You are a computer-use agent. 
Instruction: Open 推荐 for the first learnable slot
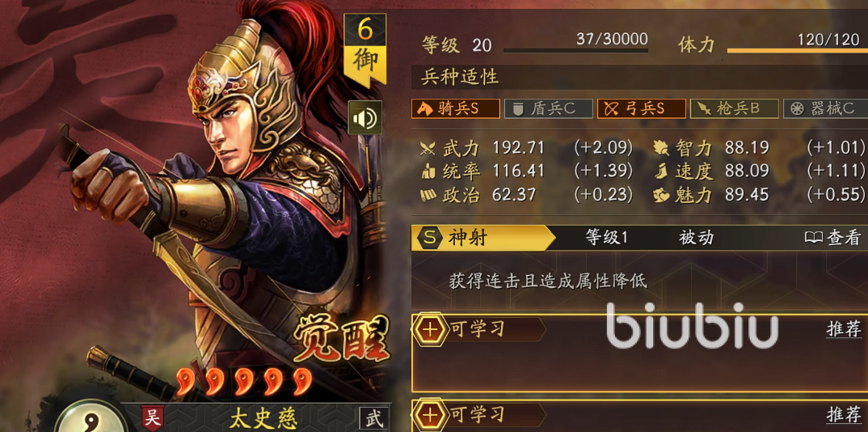coord(845,329)
